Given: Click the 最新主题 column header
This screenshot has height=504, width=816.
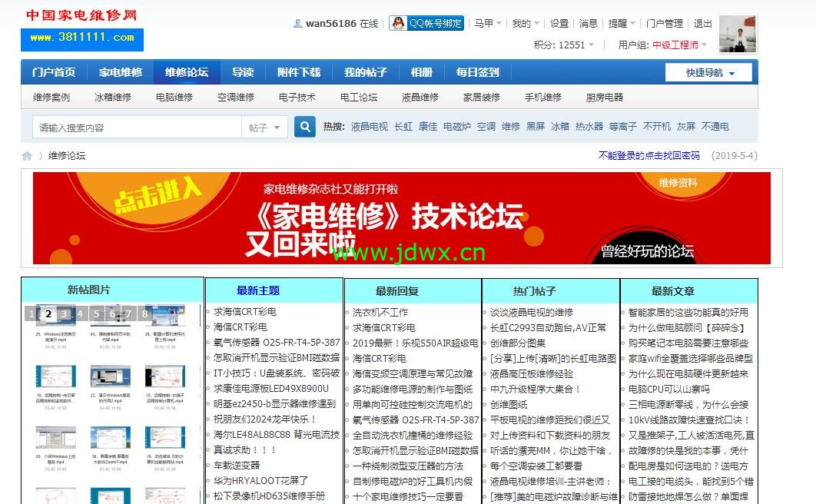Looking at the screenshot, I should coord(258,290).
